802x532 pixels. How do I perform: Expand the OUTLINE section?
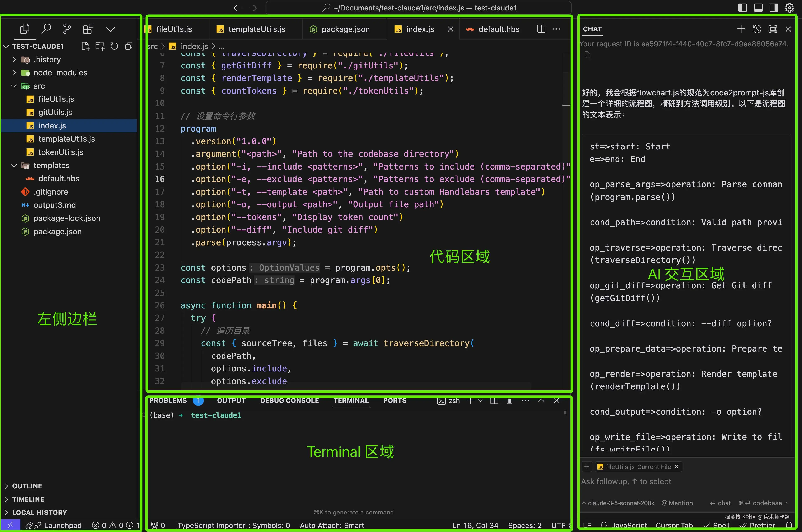[27, 486]
